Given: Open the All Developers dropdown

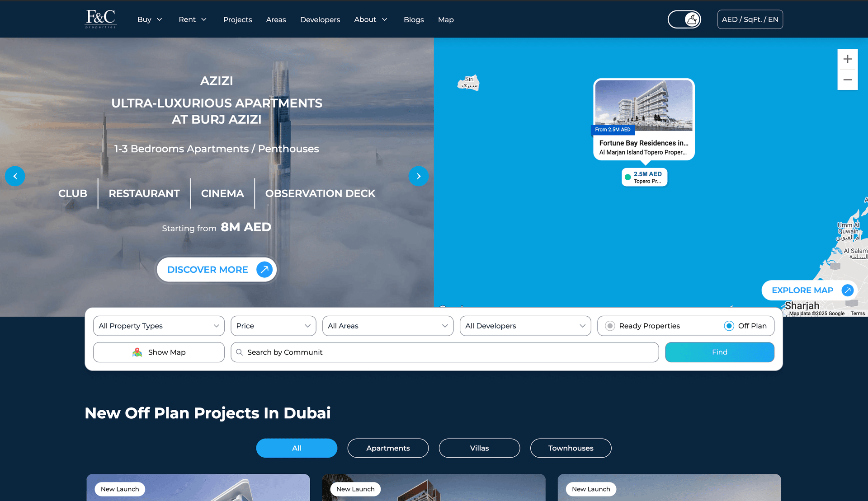Looking at the screenshot, I should [525, 326].
